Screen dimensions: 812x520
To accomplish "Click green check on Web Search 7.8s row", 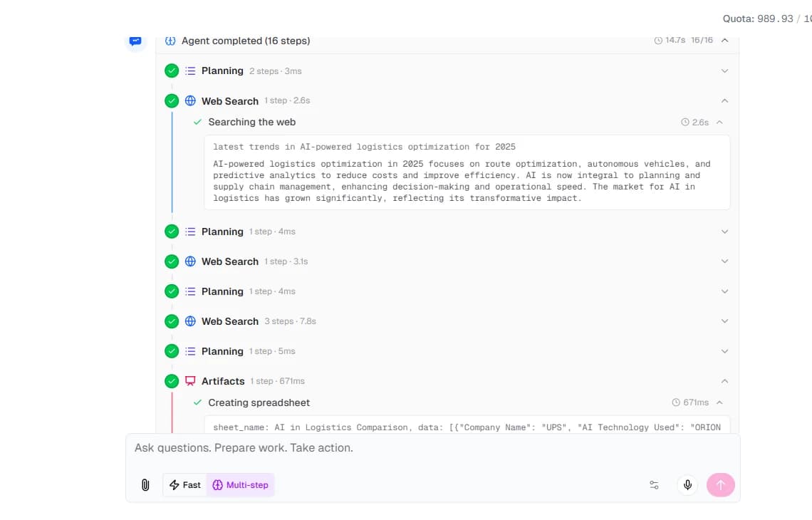I will click(x=172, y=322).
